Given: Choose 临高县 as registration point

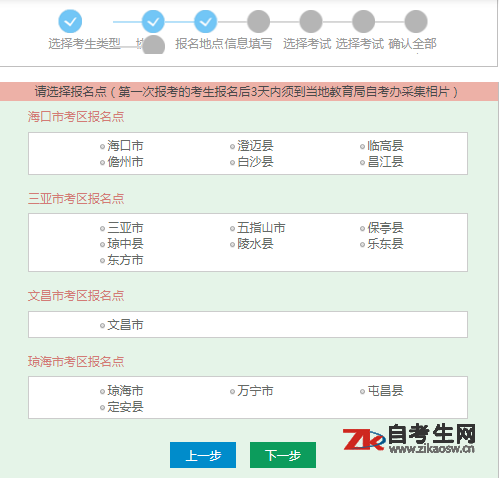Looking at the screenshot, I should point(362,147).
